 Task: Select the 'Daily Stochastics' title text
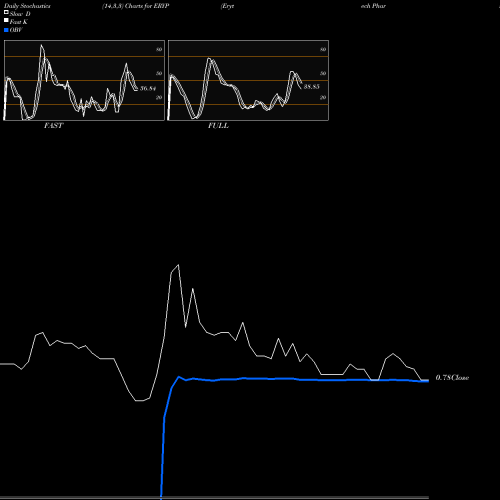(27, 6)
